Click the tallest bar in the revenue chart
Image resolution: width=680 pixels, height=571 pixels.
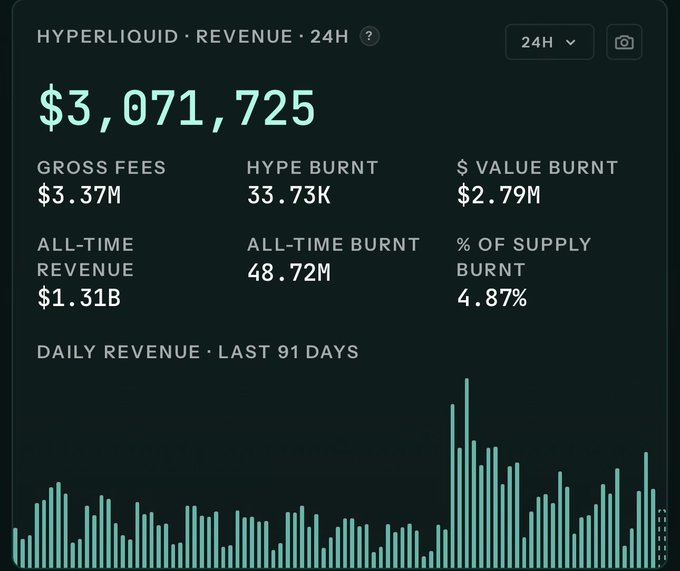coord(467,473)
